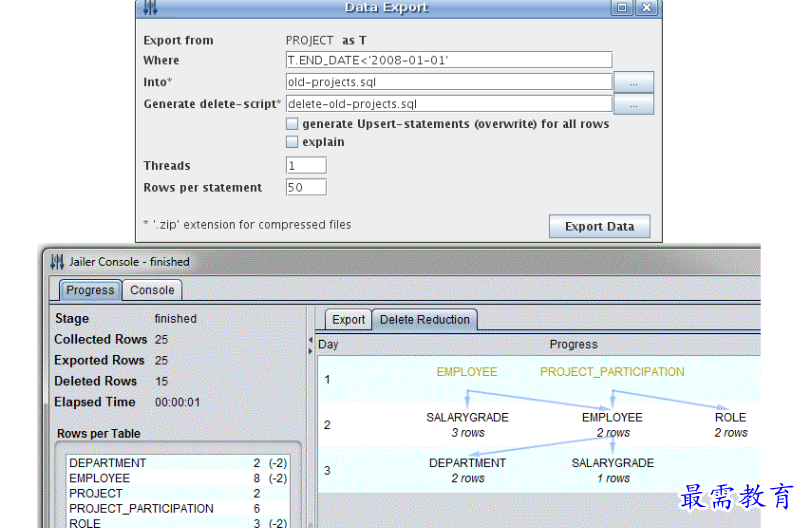Edit the Where condition field

449,60
